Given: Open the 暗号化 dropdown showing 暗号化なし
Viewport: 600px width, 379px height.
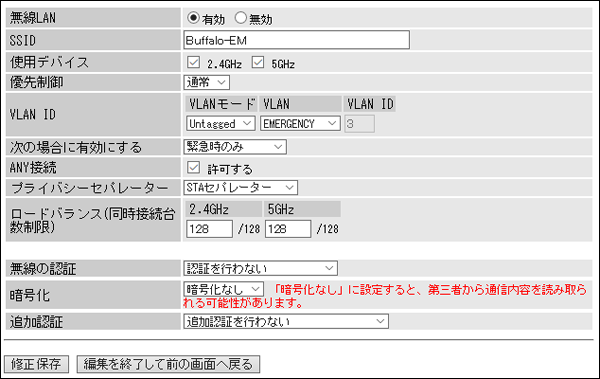Looking at the screenshot, I should (x=223, y=289).
